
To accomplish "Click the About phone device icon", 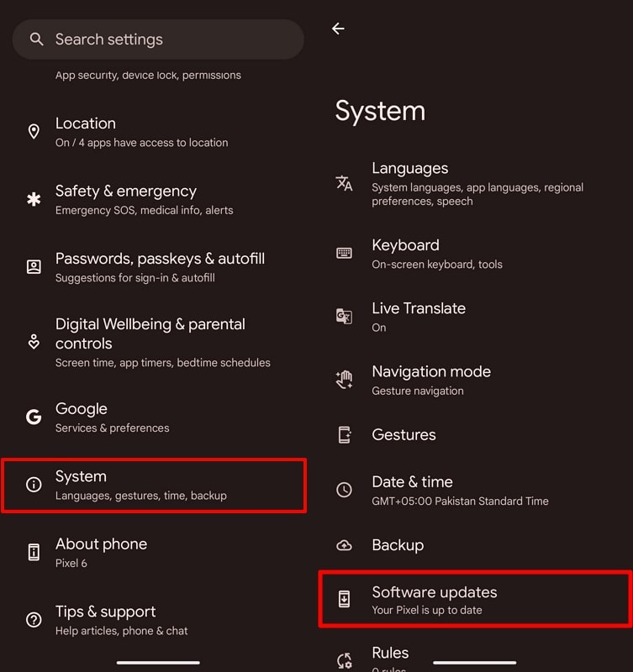I will (34, 552).
